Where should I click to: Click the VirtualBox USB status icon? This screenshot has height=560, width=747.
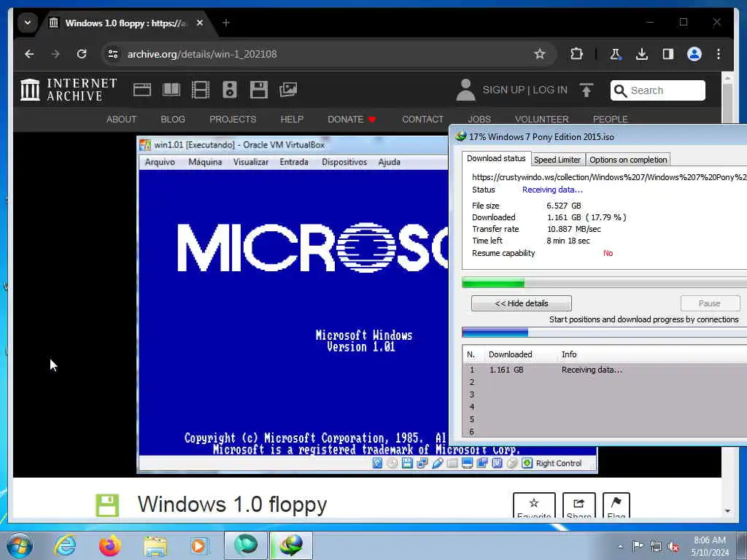tap(438, 463)
